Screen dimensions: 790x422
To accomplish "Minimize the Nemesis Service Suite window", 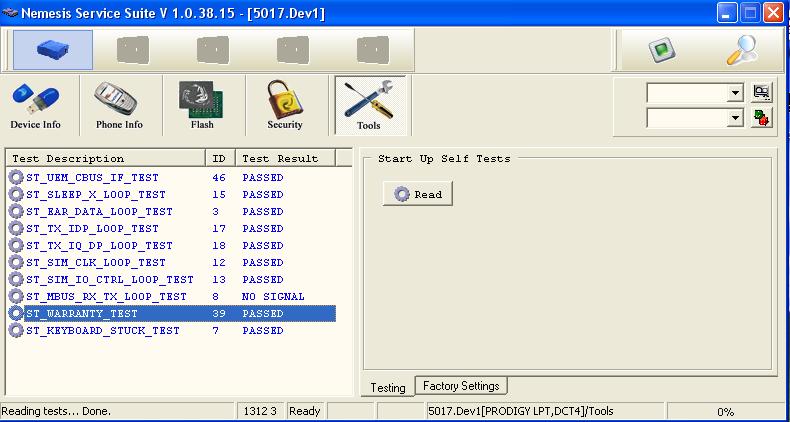I will click(x=726, y=13).
